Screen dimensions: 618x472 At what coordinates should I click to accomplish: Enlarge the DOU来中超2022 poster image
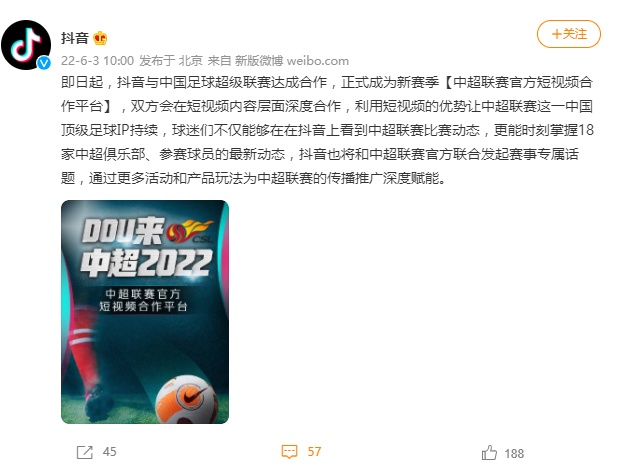145,312
